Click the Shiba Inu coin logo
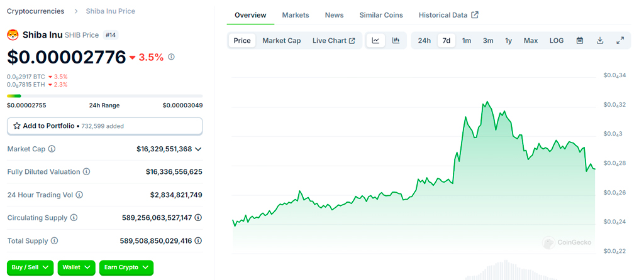This screenshot has width=644, height=280. 13,35
